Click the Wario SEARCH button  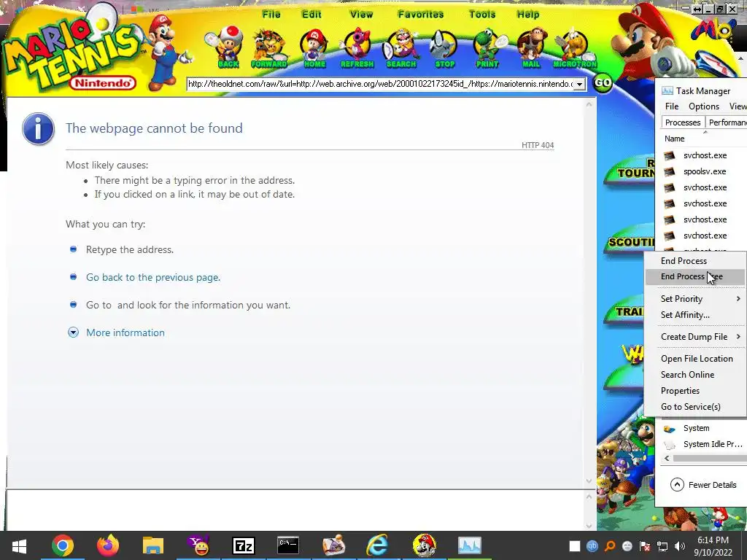[401, 47]
